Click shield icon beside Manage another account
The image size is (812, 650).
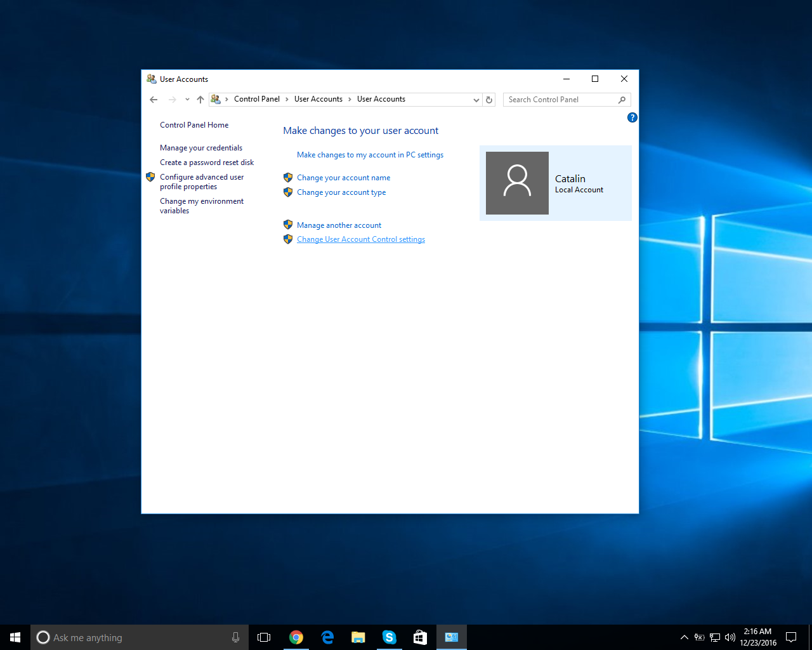[288, 225]
